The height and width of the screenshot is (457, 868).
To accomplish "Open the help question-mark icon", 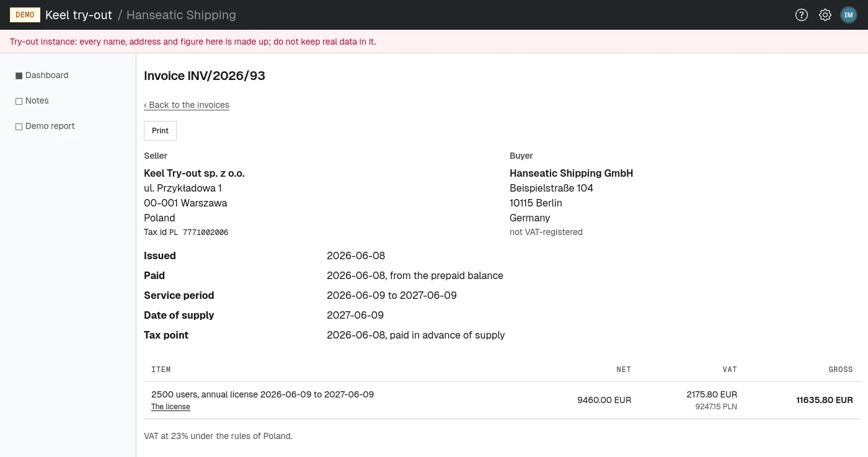I will [x=802, y=15].
